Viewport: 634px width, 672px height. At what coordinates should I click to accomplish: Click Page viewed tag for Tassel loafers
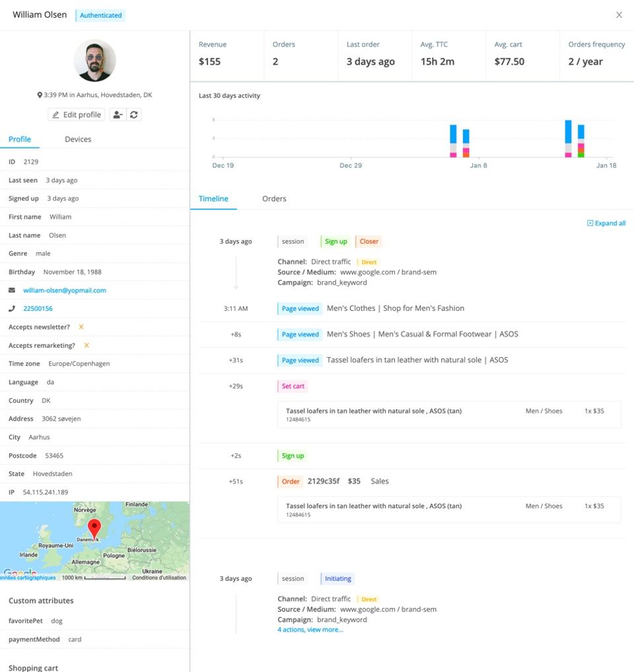coord(300,360)
